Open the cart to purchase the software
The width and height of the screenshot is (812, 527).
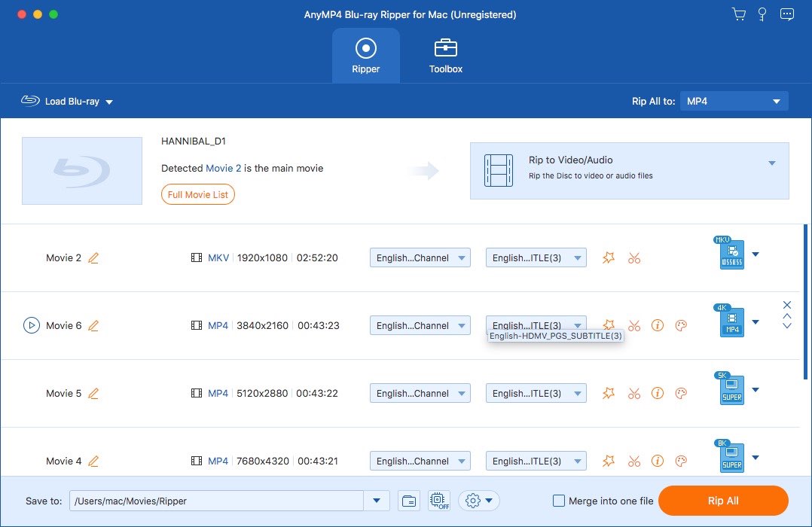(x=738, y=14)
